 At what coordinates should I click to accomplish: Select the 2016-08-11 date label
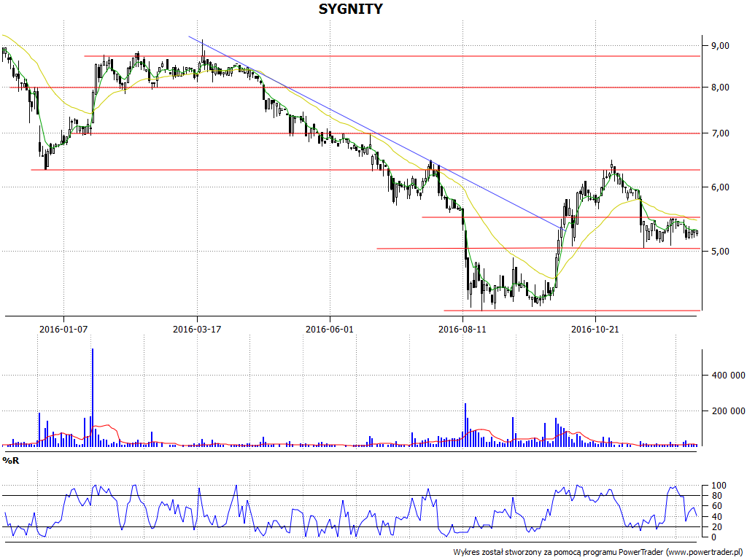click(462, 329)
